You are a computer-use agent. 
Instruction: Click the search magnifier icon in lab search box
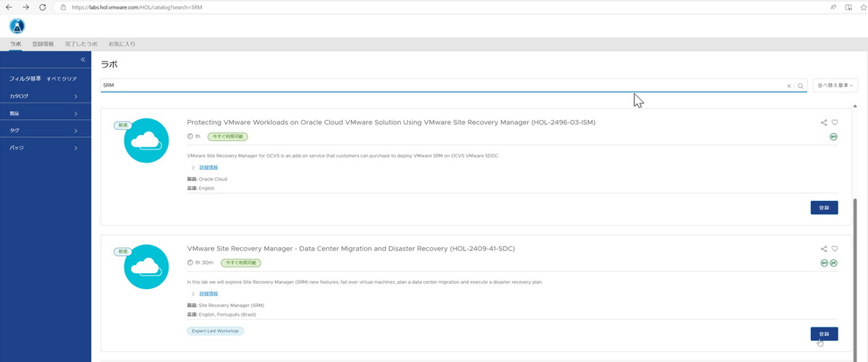pos(801,85)
